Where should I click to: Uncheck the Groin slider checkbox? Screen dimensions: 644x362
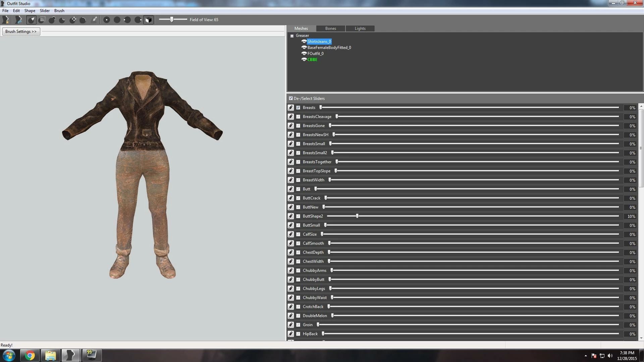pyautogui.click(x=298, y=325)
